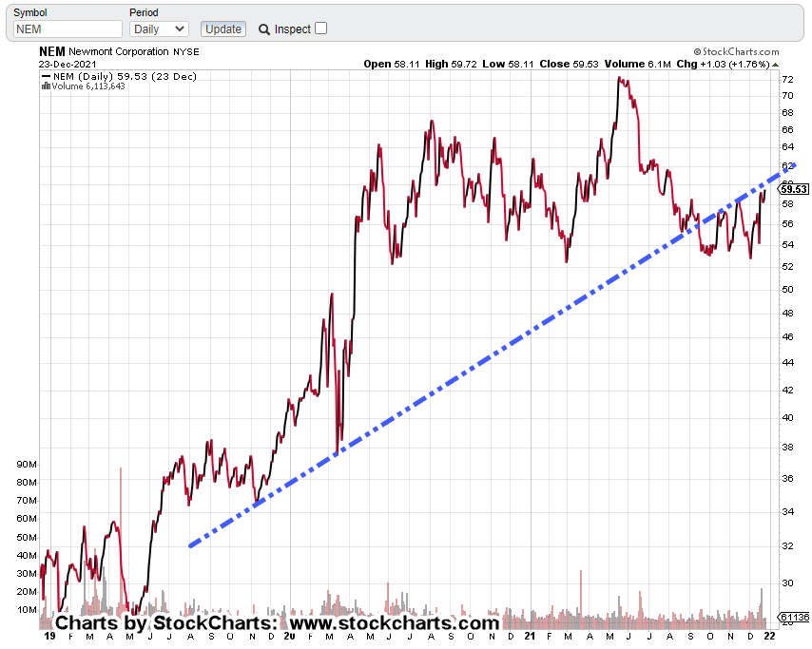The image size is (812, 649).
Task: Focus the Symbol input field containing NEM
Action: (x=68, y=29)
